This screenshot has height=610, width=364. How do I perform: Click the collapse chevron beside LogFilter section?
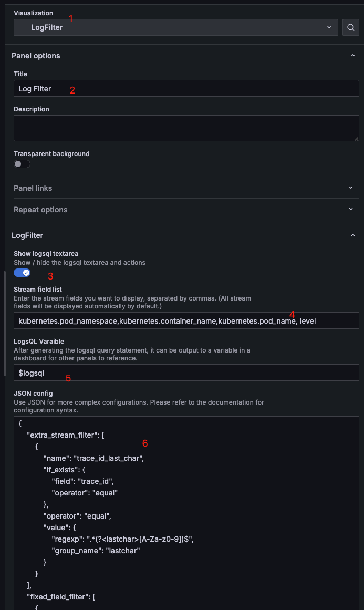[x=353, y=235]
